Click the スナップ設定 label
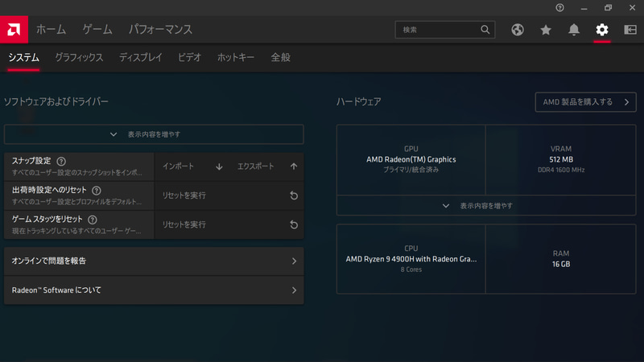The image size is (644, 362). [31, 161]
